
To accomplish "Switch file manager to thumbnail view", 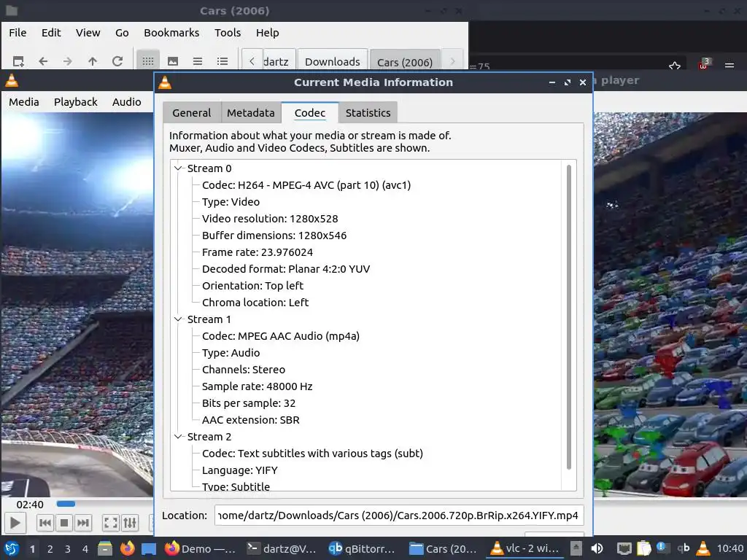I will [173, 61].
